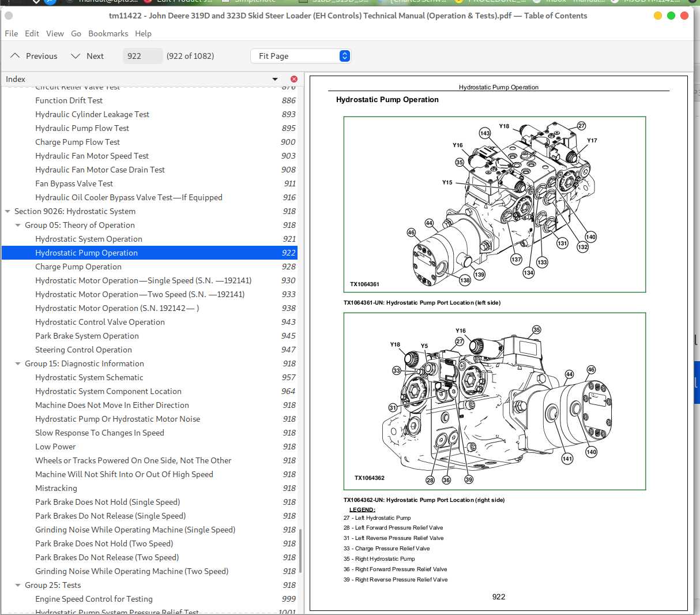Click the left side pump port diagram
The width and height of the screenshot is (700, 615).
494,204
